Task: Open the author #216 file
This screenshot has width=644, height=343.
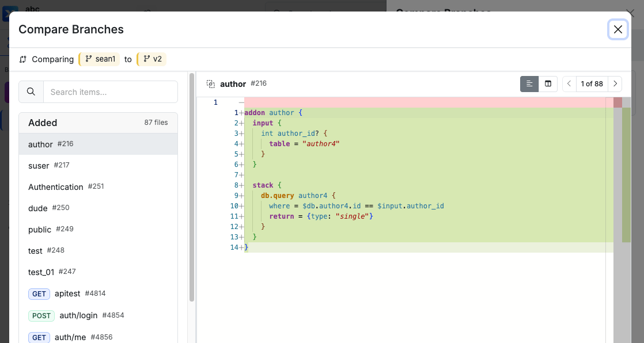Action: point(98,144)
